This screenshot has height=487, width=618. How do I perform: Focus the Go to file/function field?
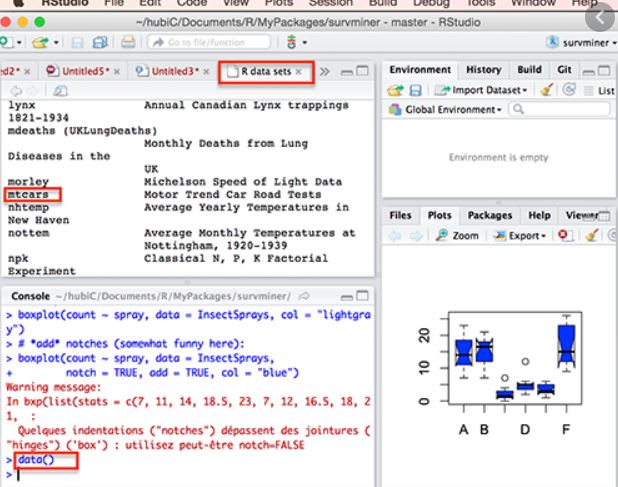pyautogui.click(x=209, y=42)
